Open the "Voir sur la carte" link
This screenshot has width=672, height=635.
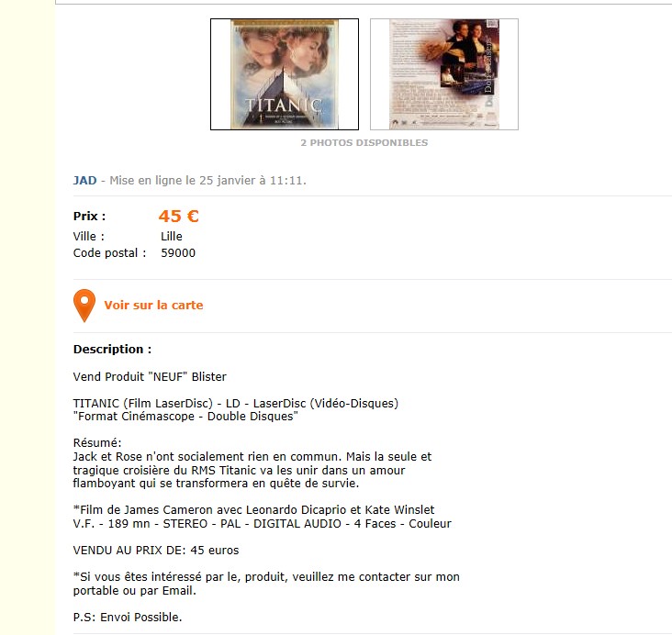(x=153, y=305)
